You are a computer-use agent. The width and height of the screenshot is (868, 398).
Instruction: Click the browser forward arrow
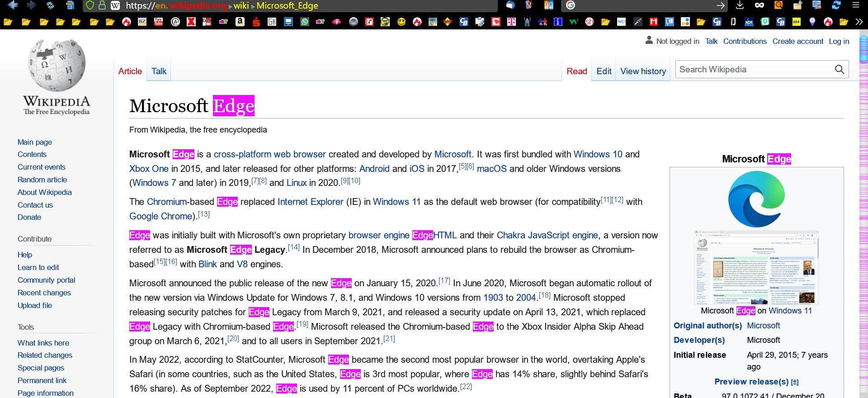click(x=31, y=5)
